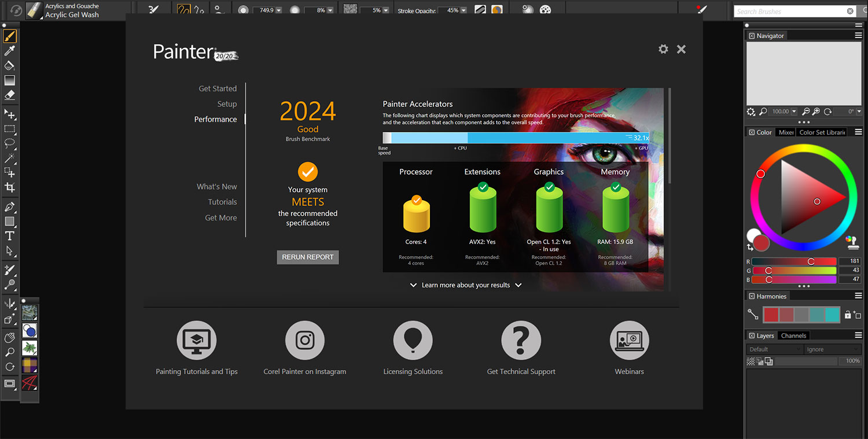This screenshot has height=439, width=868.
Task: Open the What's New section
Action: [x=217, y=187]
